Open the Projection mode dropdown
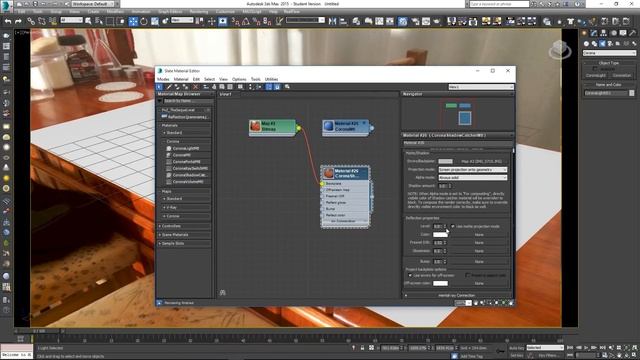Screen dimensions: 640x360 (x=473, y=169)
